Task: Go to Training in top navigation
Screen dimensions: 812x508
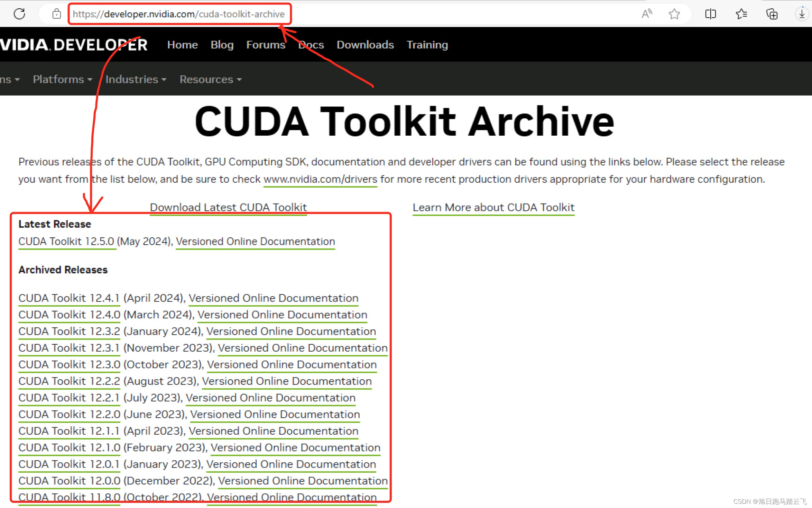Action: click(x=427, y=45)
